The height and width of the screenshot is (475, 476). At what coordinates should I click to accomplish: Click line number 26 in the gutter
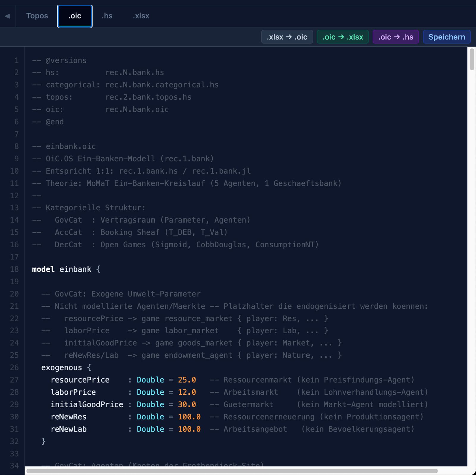point(14,368)
